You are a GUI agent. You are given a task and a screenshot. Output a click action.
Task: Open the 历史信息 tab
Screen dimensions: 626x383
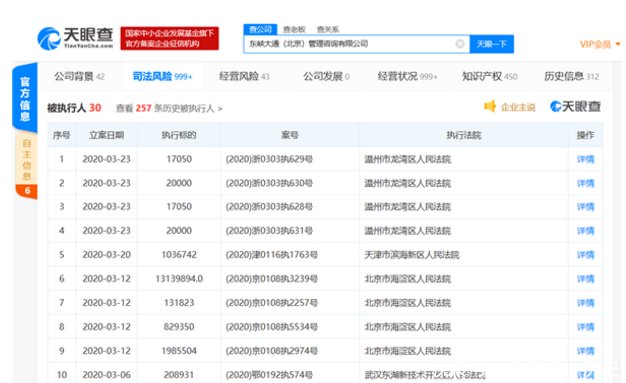tap(571, 76)
